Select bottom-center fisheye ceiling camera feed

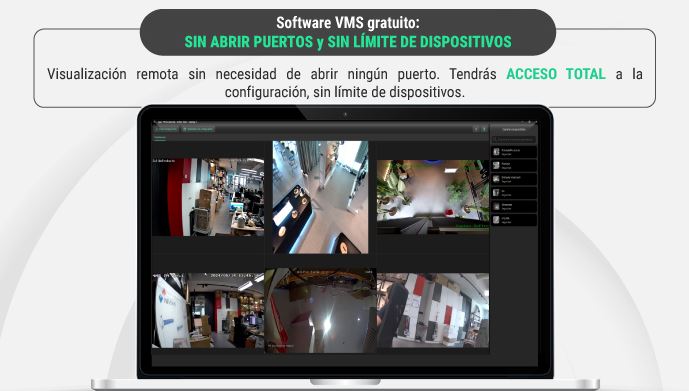320,311
